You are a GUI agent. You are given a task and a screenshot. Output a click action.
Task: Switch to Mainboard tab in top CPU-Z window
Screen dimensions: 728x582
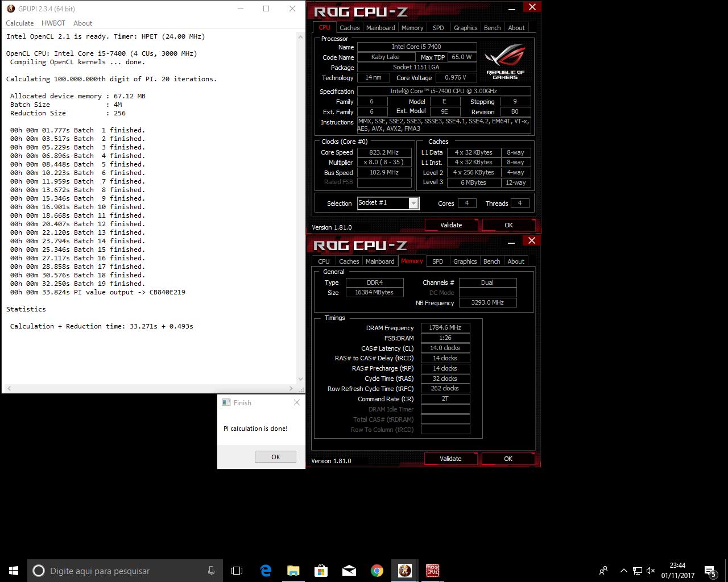click(x=380, y=28)
